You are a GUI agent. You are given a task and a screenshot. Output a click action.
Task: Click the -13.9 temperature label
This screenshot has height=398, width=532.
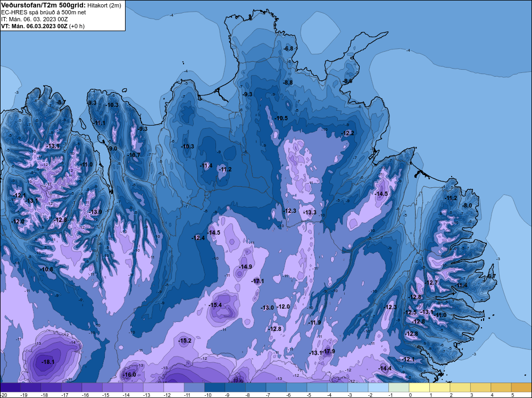coord(95,212)
